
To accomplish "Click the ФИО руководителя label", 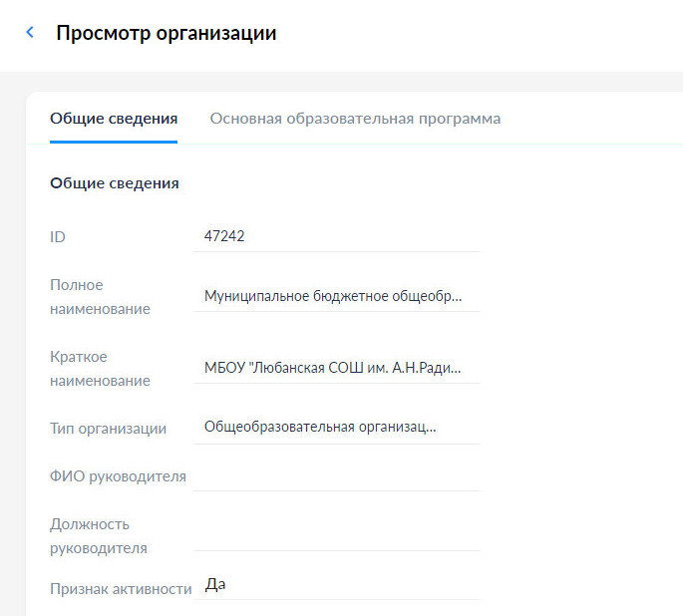I will (118, 476).
